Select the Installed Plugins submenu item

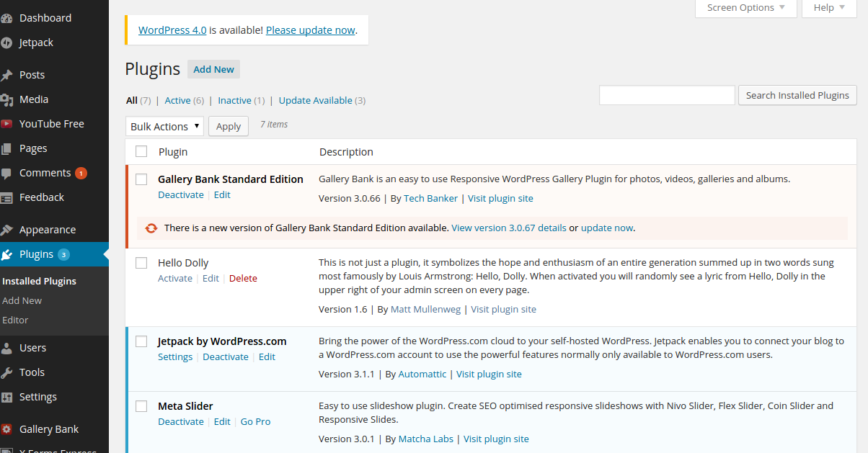pos(39,281)
